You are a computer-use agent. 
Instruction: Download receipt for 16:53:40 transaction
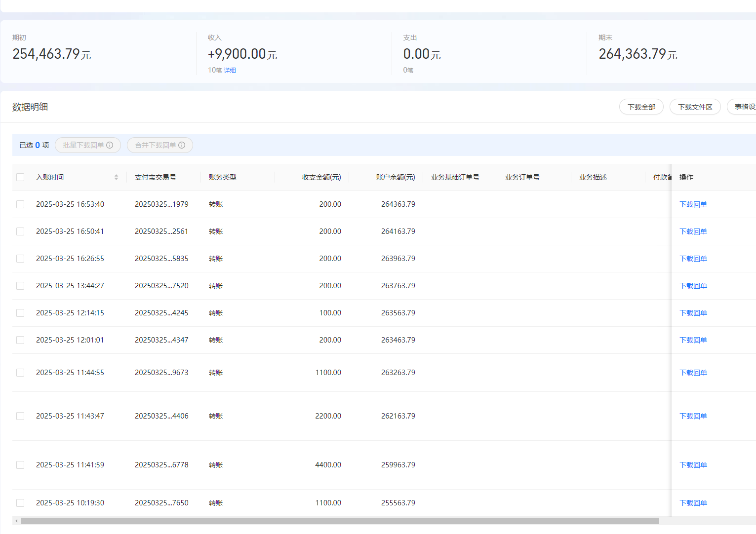point(693,204)
